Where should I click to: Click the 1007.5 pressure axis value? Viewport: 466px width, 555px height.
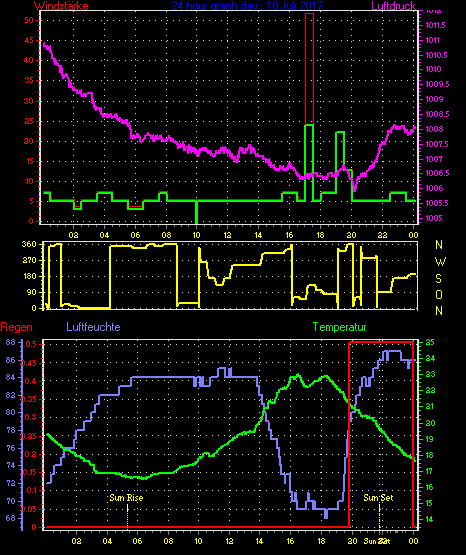coord(437,144)
